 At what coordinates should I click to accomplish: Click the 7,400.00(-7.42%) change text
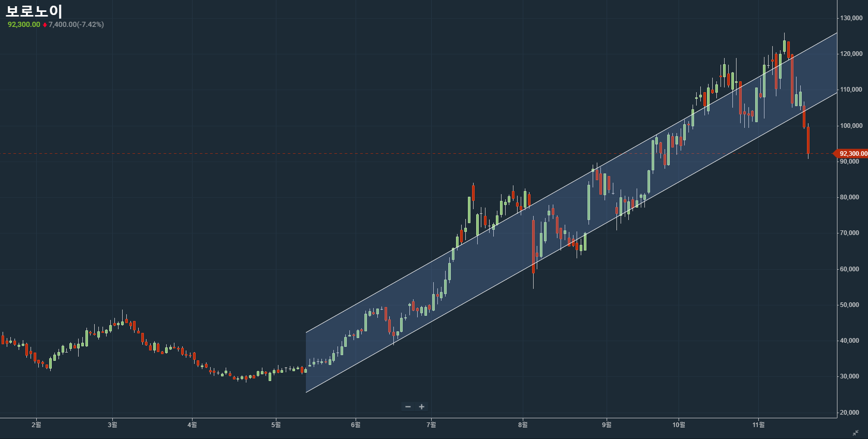[76, 25]
